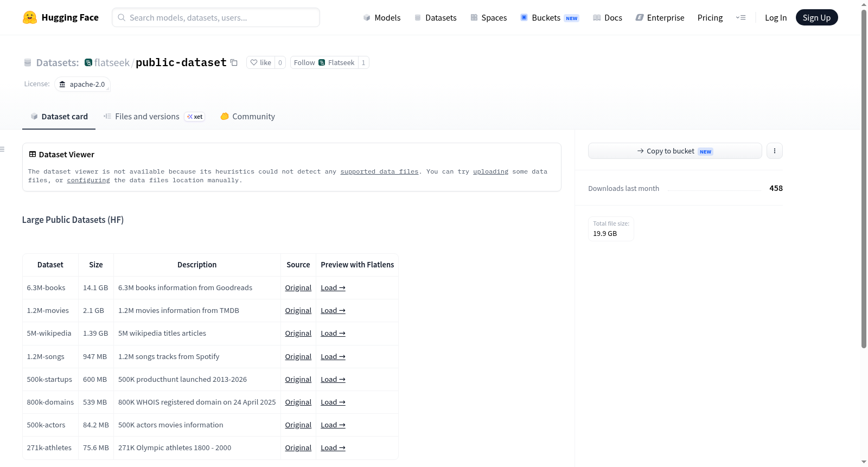Click the Hugging Face logo icon
This screenshot has width=868, height=467.
(x=30, y=17)
